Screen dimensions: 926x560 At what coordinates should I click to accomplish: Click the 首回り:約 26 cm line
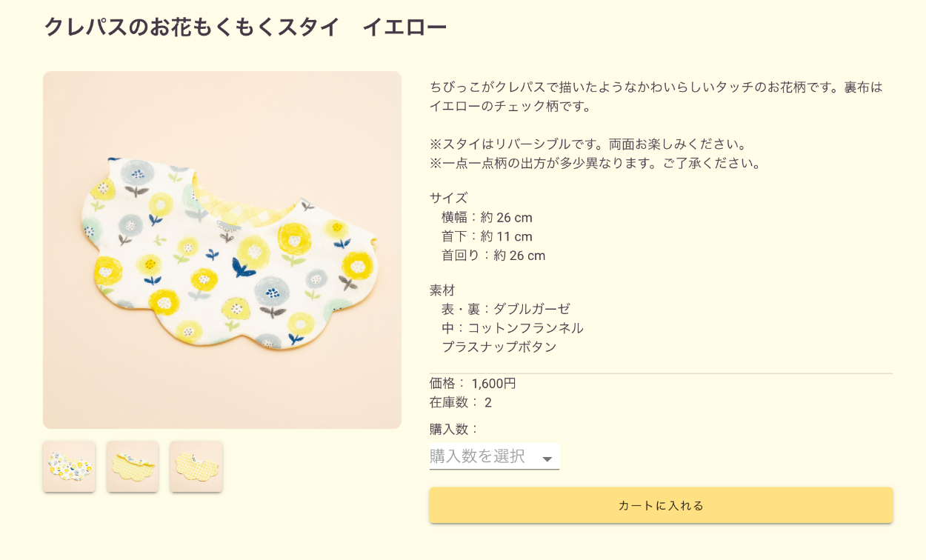tap(493, 256)
